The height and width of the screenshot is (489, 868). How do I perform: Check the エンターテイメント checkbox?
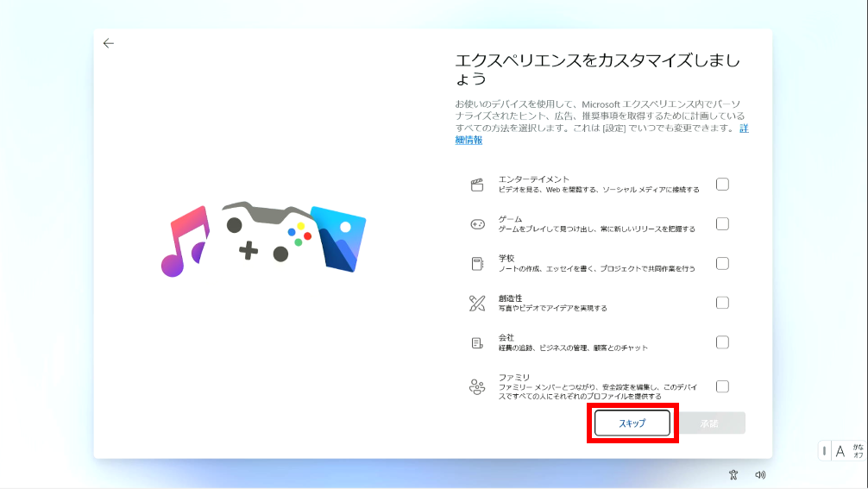[x=722, y=185]
